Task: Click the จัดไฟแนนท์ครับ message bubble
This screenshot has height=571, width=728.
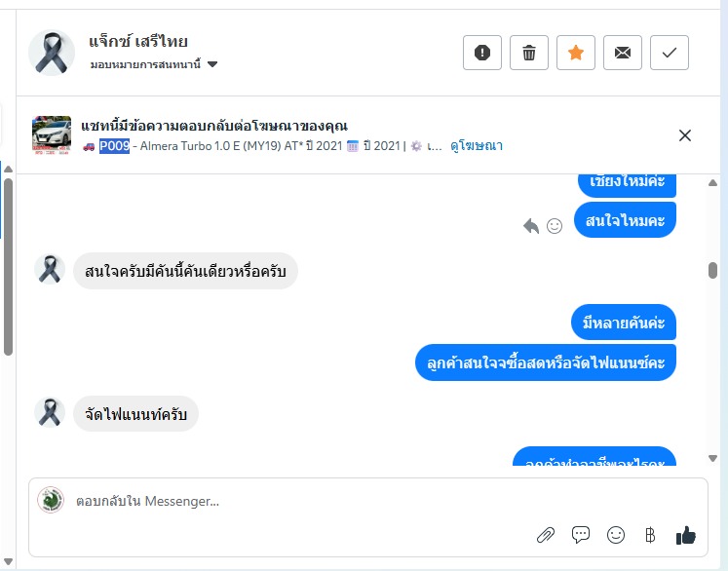Action: pyautogui.click(x=136, y=413)
